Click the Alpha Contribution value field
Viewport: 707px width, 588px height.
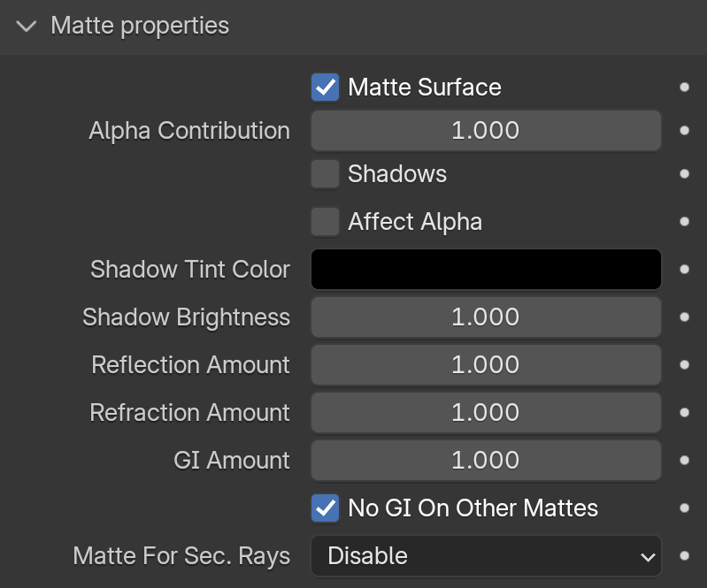486,131
